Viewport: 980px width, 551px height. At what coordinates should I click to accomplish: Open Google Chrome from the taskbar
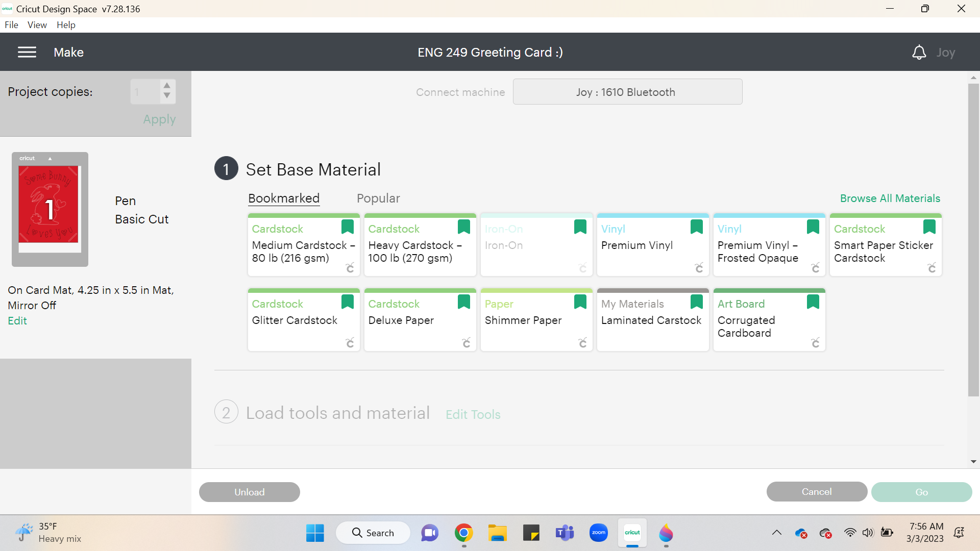click(463, 533)
